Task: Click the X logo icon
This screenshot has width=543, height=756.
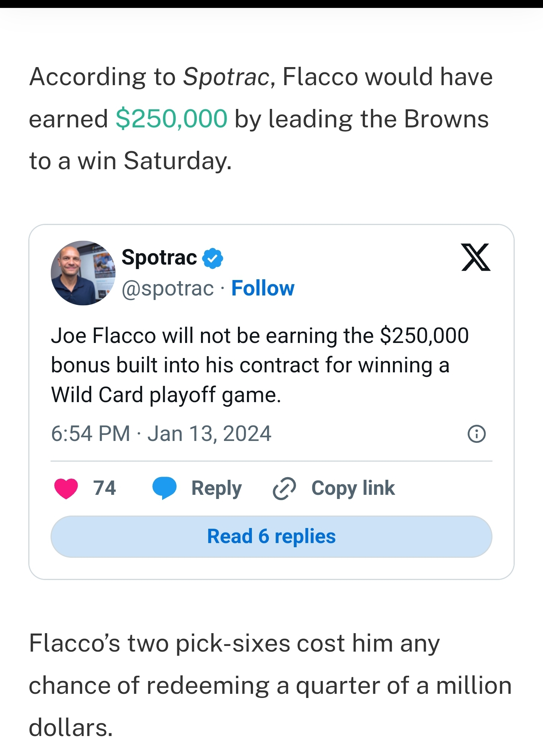Action: coord(476,257)
